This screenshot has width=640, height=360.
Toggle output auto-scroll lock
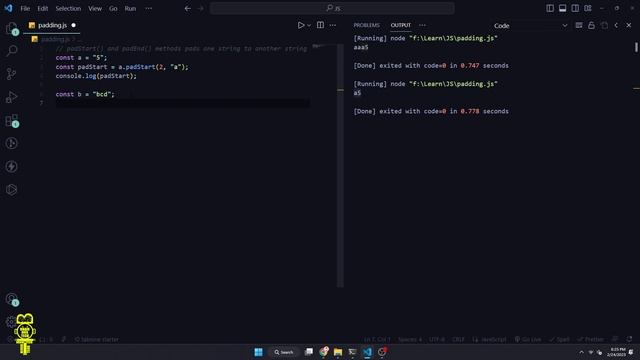click(x=591, y=25)
